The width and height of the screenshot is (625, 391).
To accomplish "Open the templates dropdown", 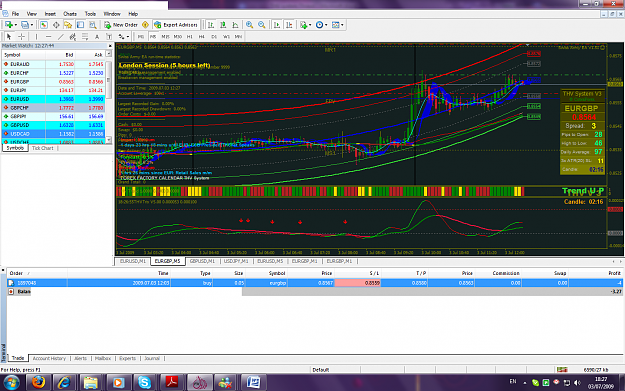I will (x=337, y=25).
